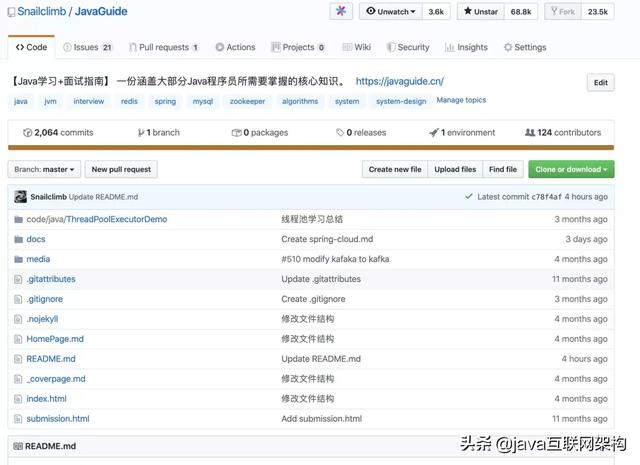Viewport: 640px width, 465px height.
Task: Click commit message Create spring-cloud.md
Action: (x=327, y=239)
